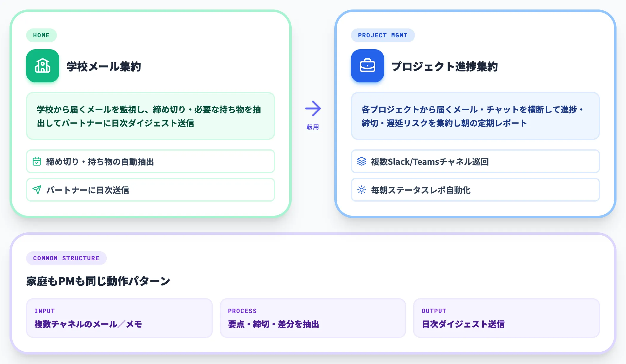The height and width of the screenshot is (364, 626).
Task: Select the 複数Slack/Teamsチャネル巡回 feature row
Action: click(475, 161)
